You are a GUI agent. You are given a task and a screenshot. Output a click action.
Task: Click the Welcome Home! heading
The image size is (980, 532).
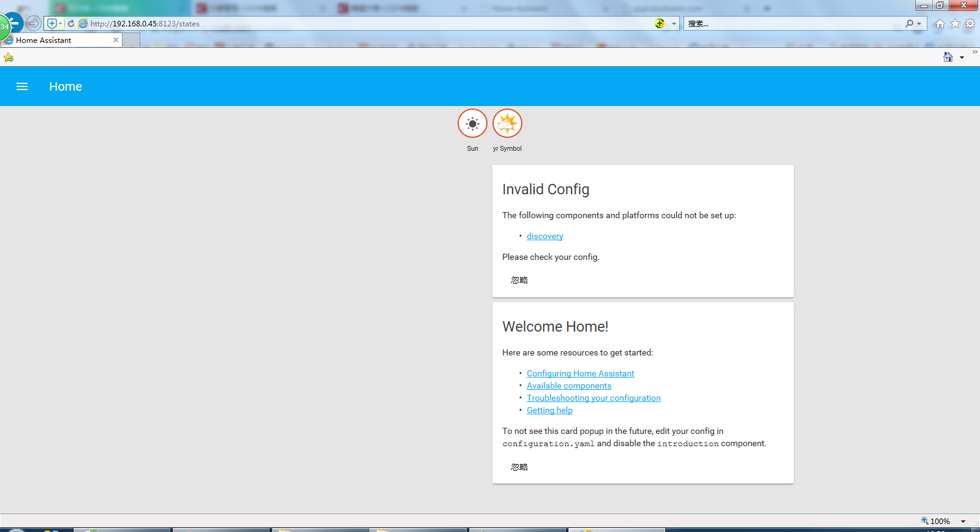pyautogui.click(x=556, y=327)
